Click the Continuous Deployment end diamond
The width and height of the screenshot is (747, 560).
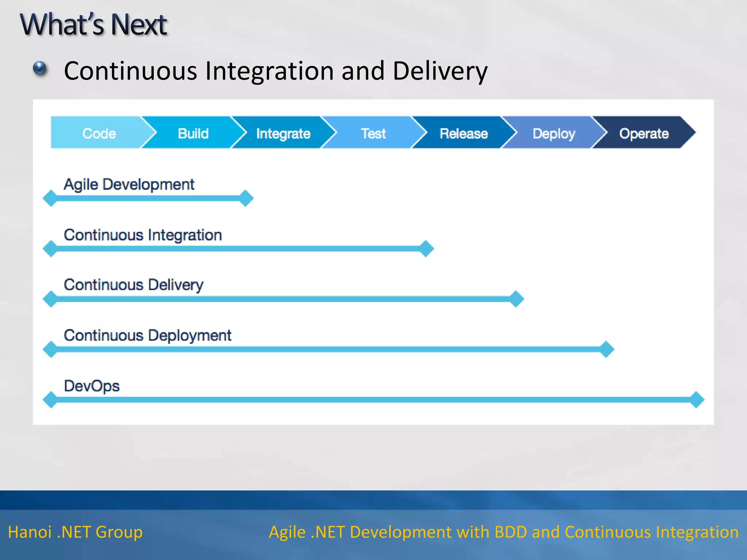pos(607,349)
